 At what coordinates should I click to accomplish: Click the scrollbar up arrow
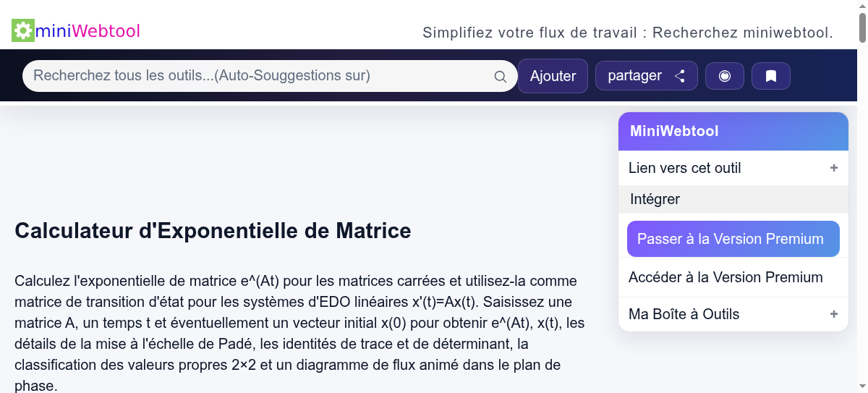[862, 5]
